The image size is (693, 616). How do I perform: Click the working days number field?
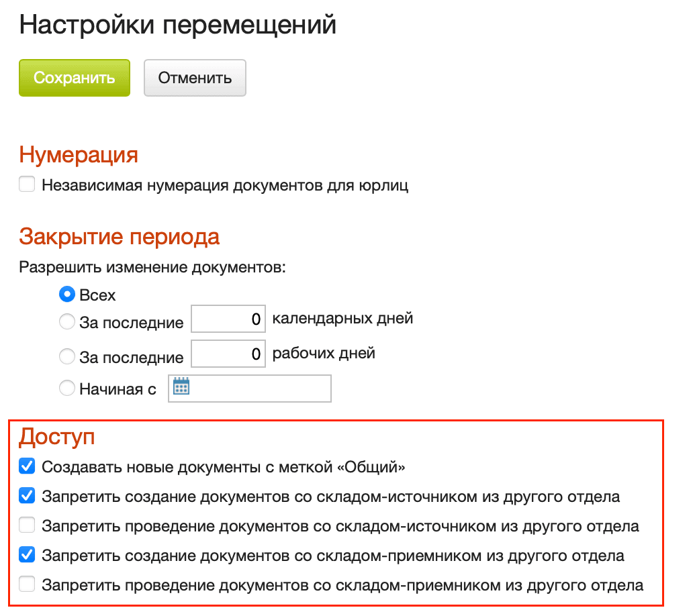(x=228, y=354)
